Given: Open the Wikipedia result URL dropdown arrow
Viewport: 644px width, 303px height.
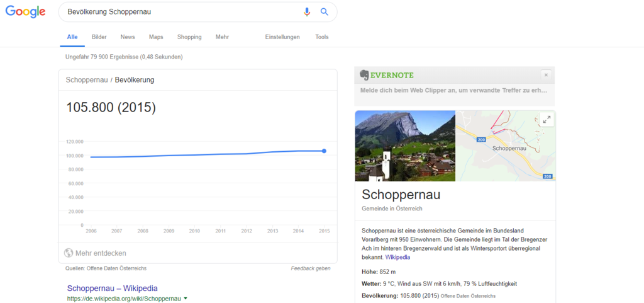Looking at the screenshot, I should coord(186,299).
